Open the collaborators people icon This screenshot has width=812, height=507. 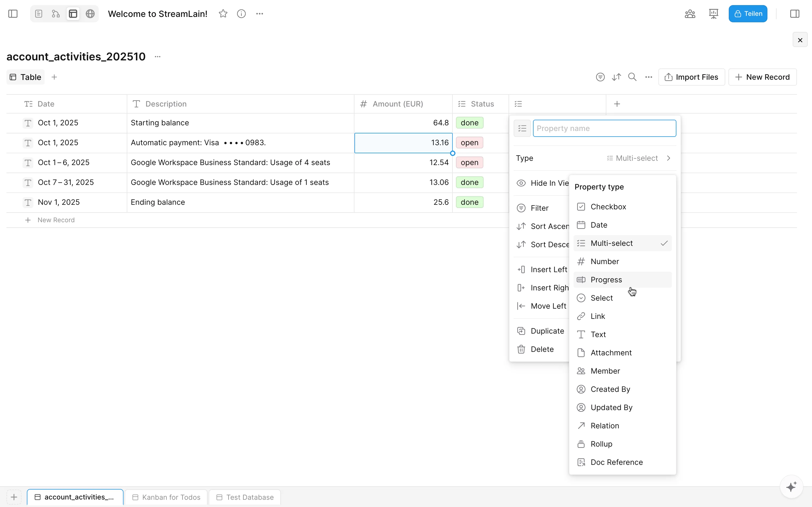click(690, 14)
